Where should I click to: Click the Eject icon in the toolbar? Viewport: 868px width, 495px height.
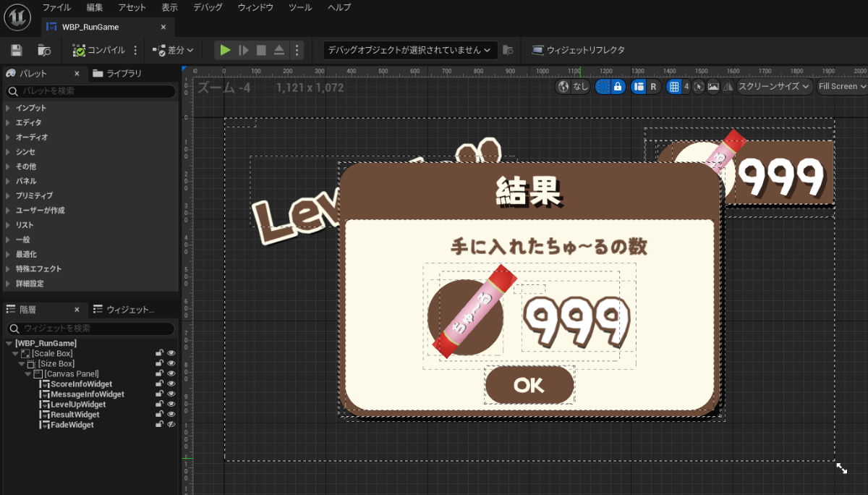pyautogui.click(x=278, y=50)
